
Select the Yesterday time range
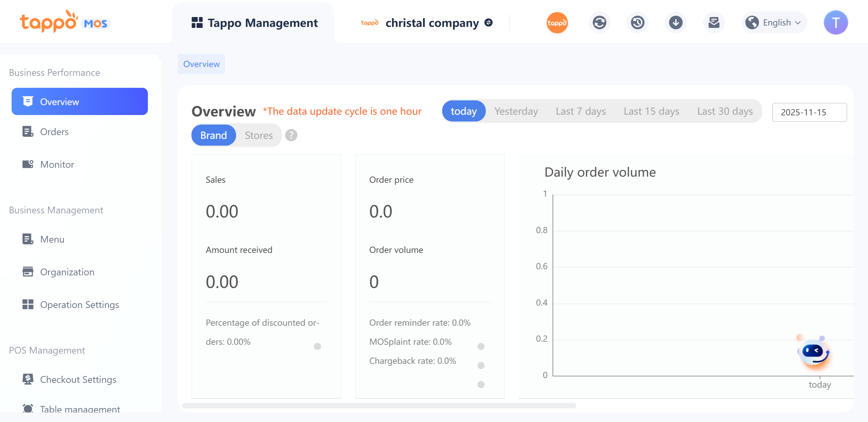pos(516,111)
